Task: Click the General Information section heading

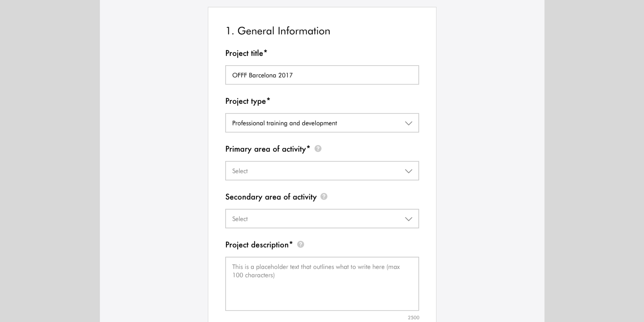Action: tap(278, 31)
